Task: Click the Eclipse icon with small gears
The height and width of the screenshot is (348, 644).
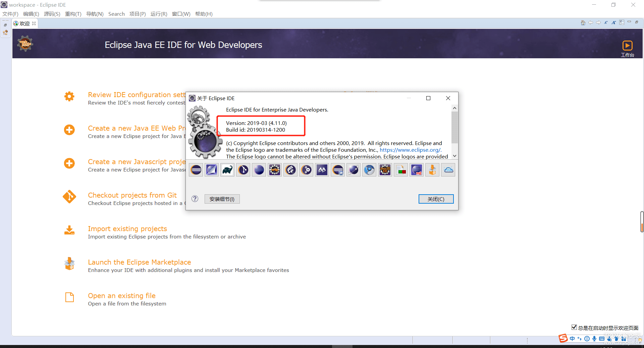Action: coord(306,170)
